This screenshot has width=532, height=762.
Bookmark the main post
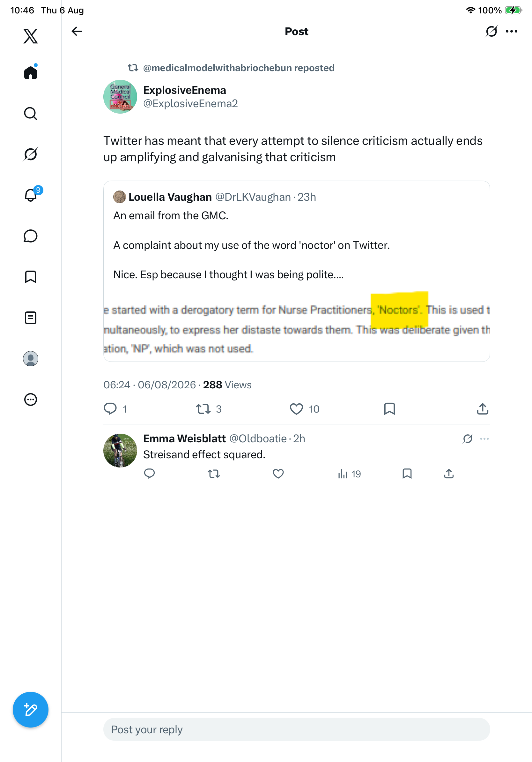(x=389, y=409)
